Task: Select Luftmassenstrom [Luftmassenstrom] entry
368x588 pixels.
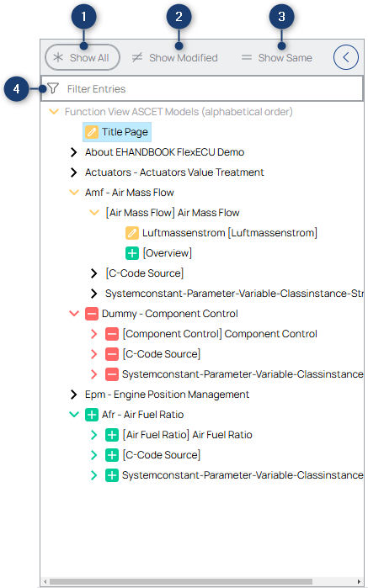Action: coord(229,233)
